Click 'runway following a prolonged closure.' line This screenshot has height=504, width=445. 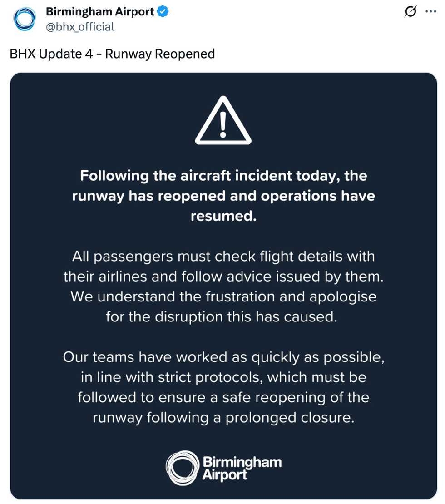(223, 417)
